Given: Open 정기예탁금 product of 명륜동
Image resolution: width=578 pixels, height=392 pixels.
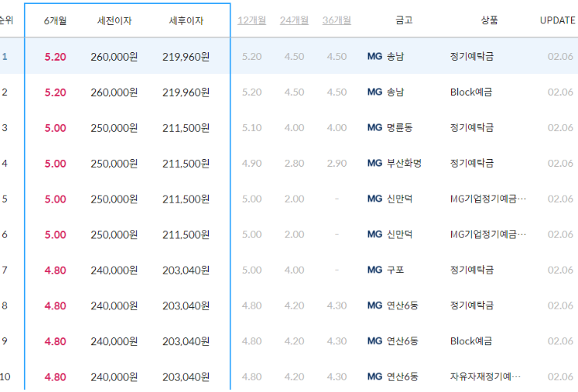Looking at the screenshot, I should pos(472,128).
